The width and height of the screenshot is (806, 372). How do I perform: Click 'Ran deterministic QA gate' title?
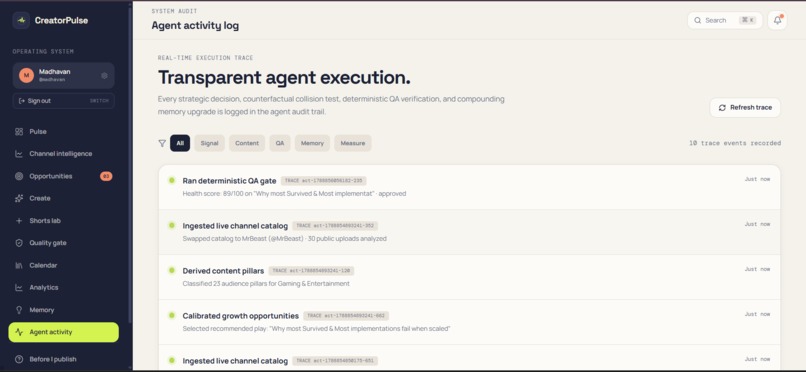click(229, 181)
